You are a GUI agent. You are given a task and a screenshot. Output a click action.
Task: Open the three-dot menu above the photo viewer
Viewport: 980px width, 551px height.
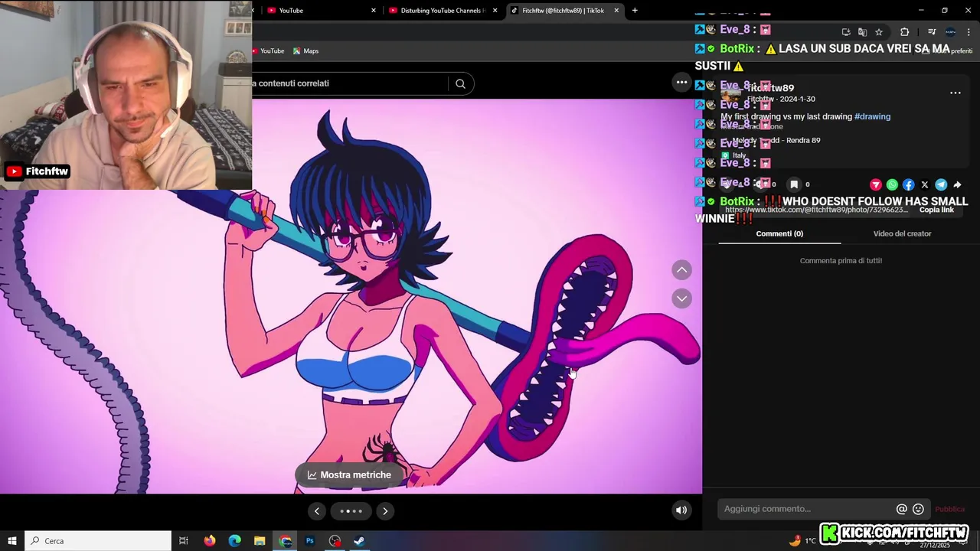tap(681, 82)
